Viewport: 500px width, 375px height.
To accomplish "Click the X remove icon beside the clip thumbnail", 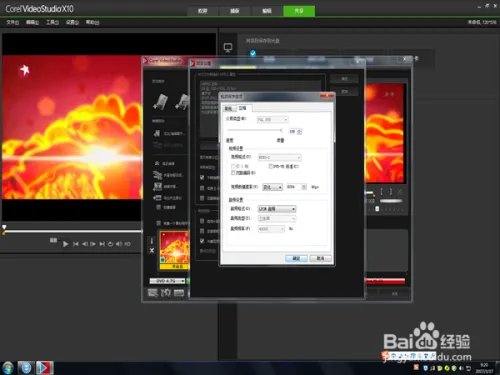I will pyautogui.click(x=152, y=250).
